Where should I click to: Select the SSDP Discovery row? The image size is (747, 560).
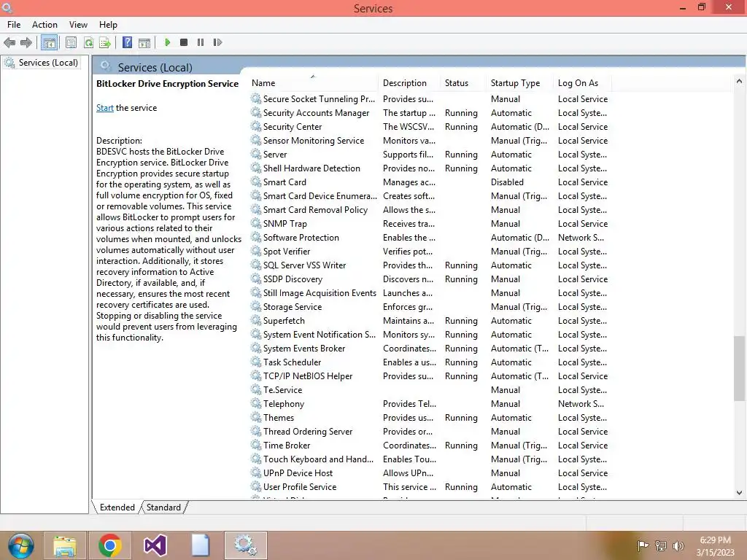point(430,279)
